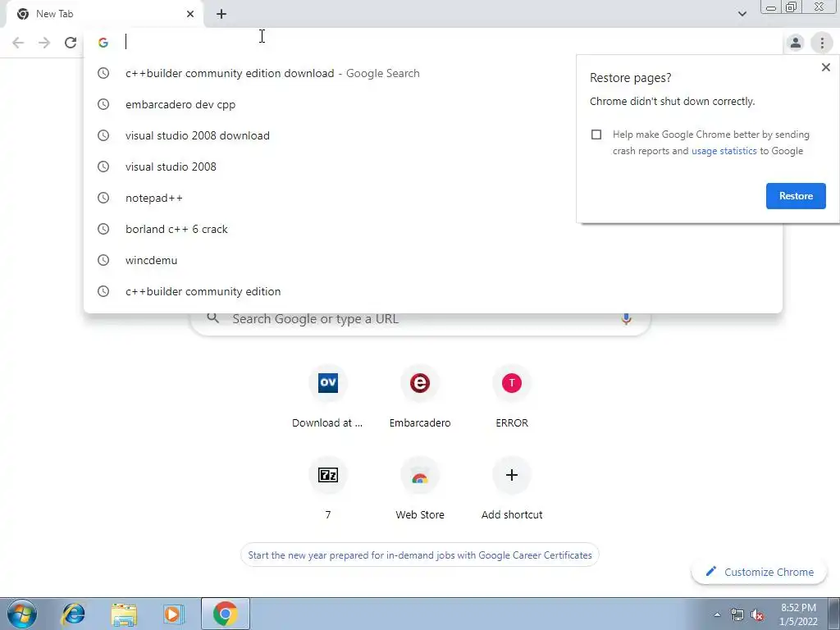Expand the tab search chevron

[x=742, y=14]
